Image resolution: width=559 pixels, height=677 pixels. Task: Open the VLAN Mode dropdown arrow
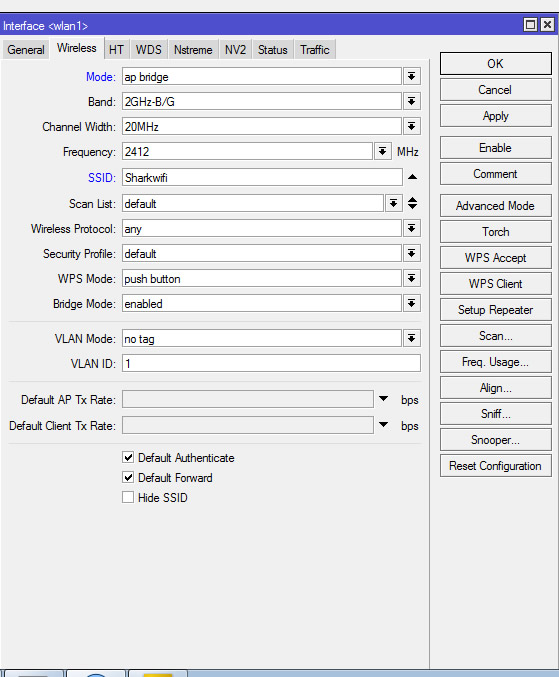(x=411, y=338)
